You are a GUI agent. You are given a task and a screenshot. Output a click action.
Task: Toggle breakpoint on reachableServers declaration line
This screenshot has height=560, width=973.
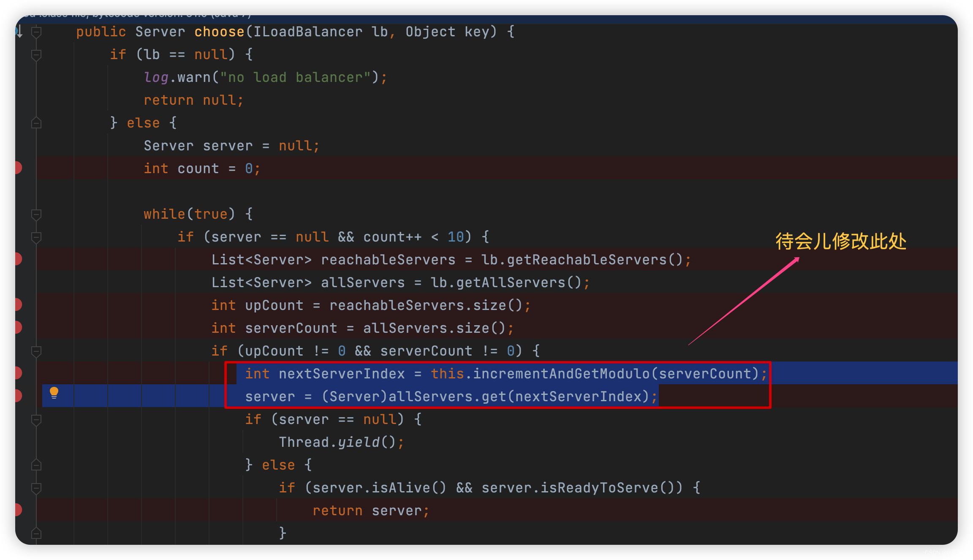pos(18,259)
